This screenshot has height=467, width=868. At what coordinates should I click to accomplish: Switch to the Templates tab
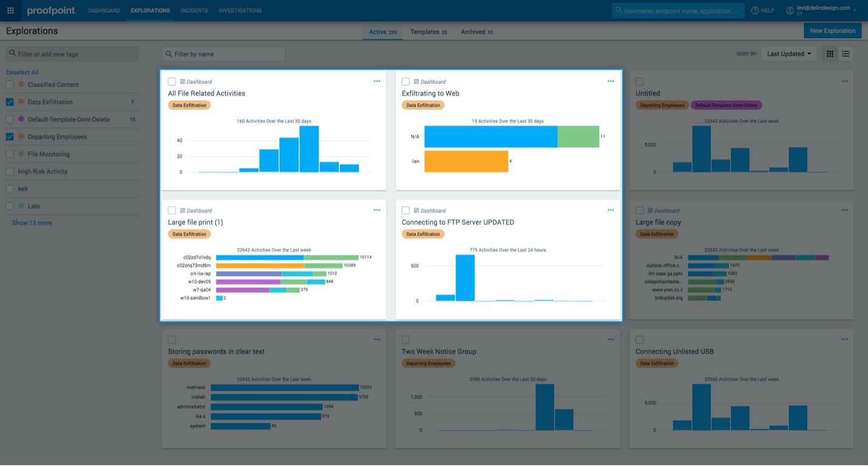point(429,32)
